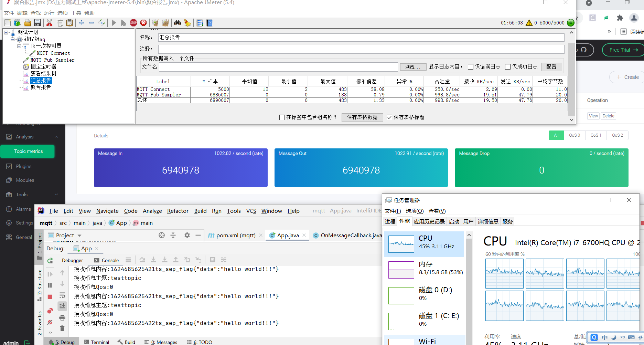
Task: Open the JMeter Help question-mark icon
Action: coord(210,23)
